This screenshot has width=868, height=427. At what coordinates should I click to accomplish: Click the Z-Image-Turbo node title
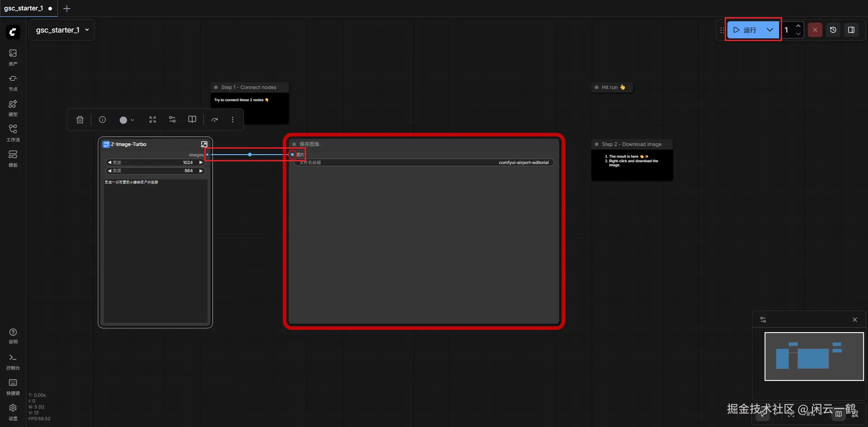tap(129, 144)
